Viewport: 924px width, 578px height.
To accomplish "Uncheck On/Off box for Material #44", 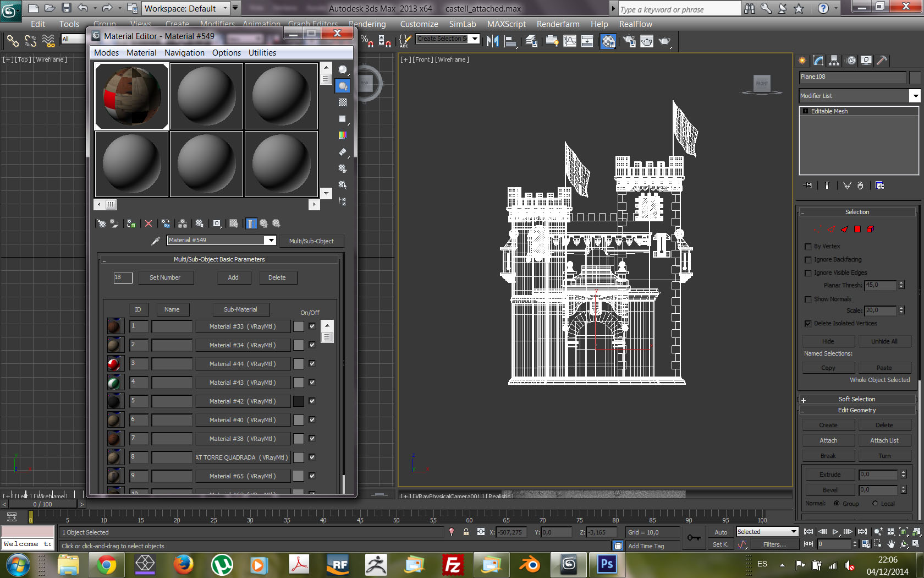I will (312, 363).
